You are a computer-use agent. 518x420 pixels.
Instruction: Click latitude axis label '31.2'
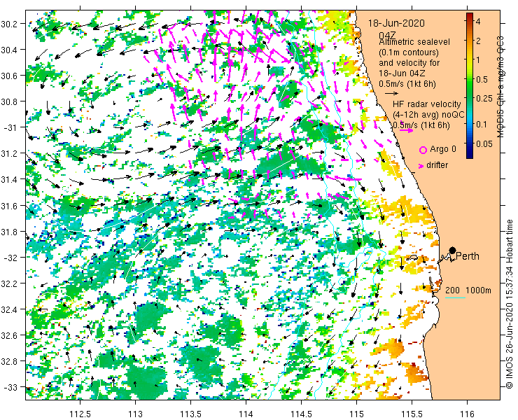coord(8,153)
